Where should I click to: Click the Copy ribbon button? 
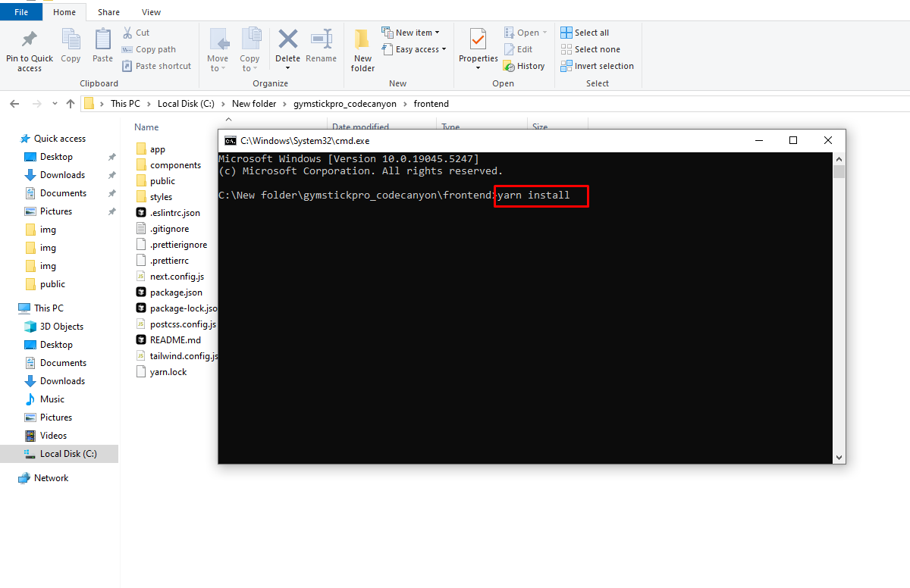pos(71,45)
